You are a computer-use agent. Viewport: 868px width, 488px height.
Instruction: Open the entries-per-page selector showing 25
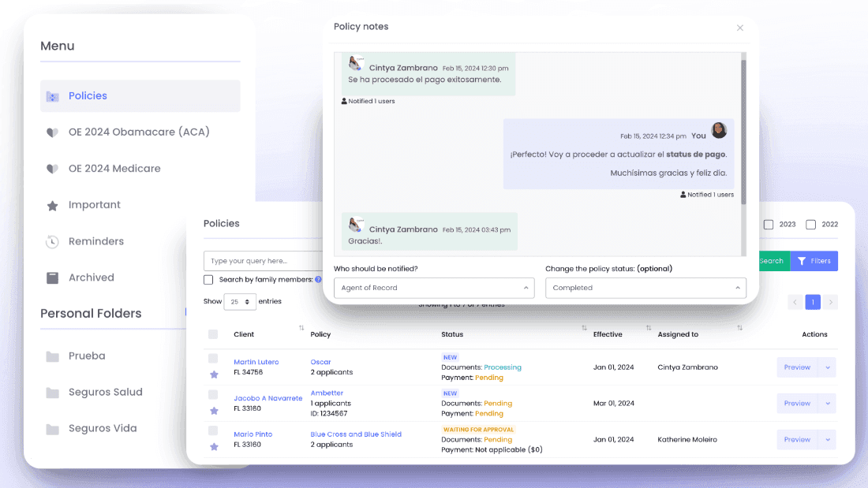(x=240, y=302)
